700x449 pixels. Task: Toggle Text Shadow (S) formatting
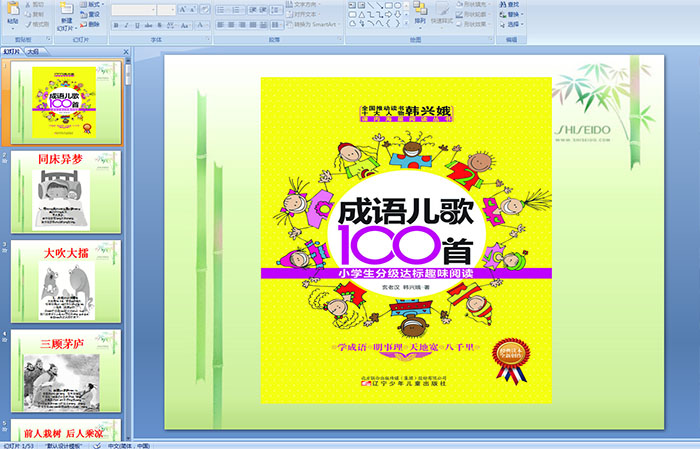click(x=159, y=25)
